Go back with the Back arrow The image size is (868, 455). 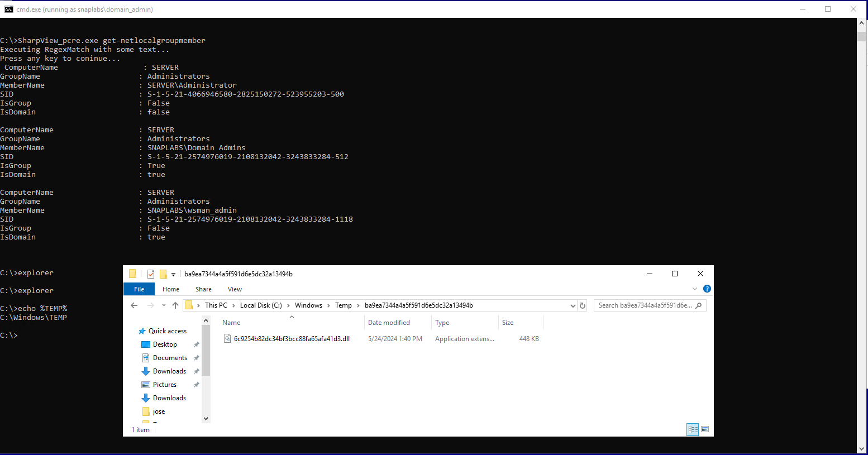pos(134,305)
